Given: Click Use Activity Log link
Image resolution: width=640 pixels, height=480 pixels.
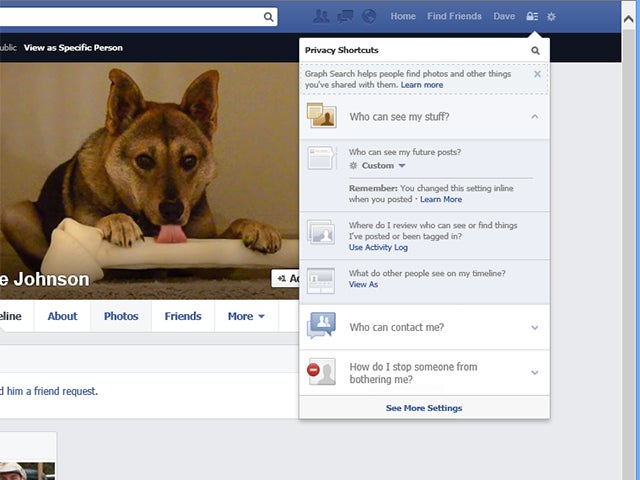Looking at the screenshot, I should pyautogui.click(x=378, y=247).
